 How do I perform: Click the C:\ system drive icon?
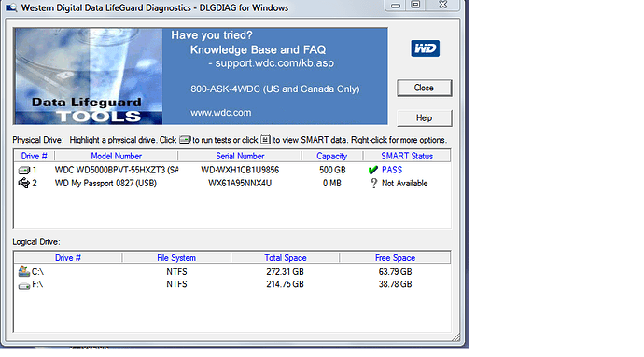[24, 271]
